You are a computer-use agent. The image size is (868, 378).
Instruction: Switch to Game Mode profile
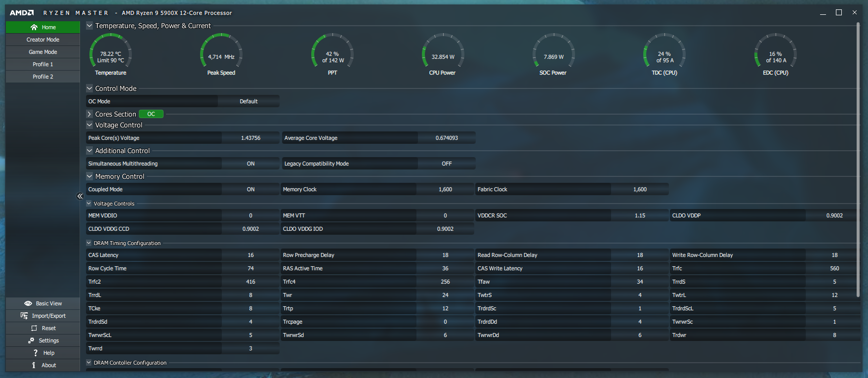43,52
